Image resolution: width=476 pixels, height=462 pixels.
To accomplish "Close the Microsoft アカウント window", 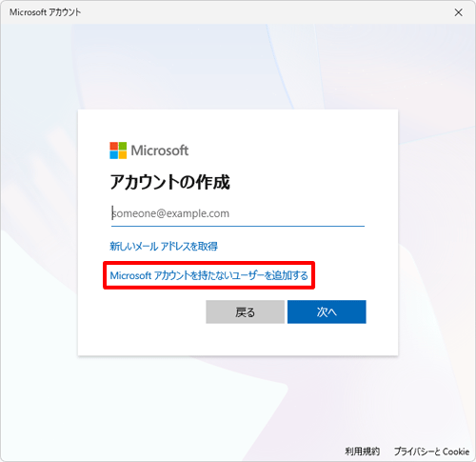I will (x=458, y=12).
